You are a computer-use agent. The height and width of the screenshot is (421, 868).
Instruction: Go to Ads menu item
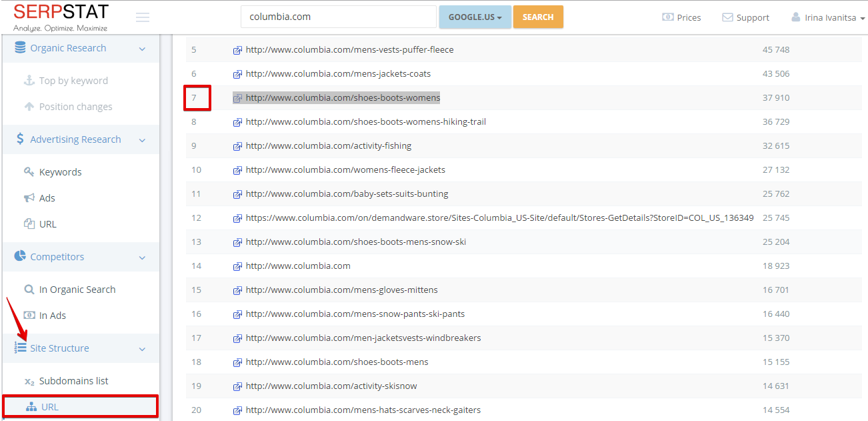pyautogui.click(x=47, y=198)
